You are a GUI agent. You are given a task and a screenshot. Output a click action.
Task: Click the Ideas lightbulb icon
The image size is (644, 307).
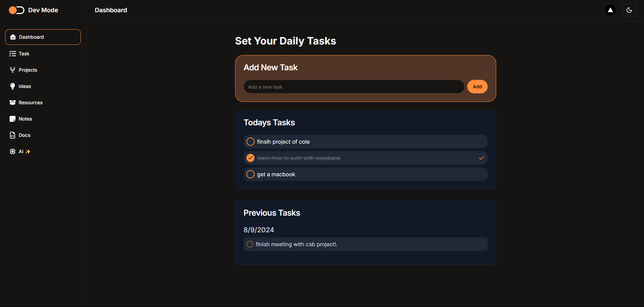13,86
